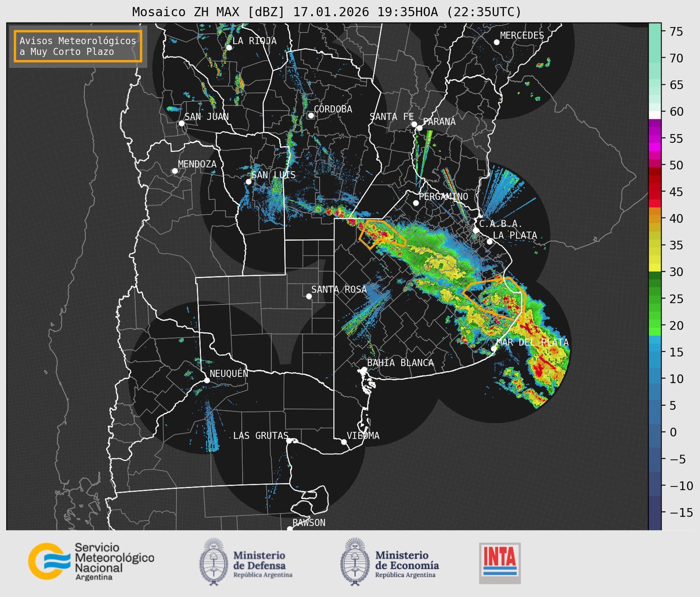Click the Ministerio de Defensa crest
This screenshot has width=700, height=597.
(214, 562)
